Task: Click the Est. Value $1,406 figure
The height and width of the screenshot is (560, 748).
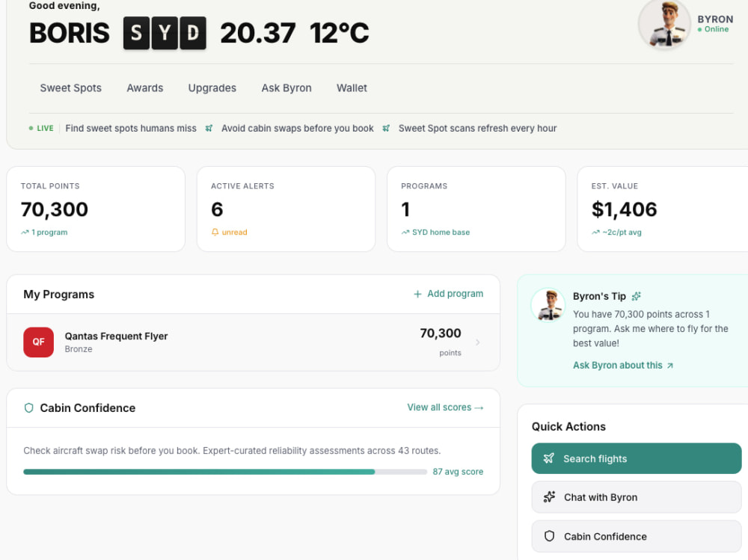Action: coord(624,209)
